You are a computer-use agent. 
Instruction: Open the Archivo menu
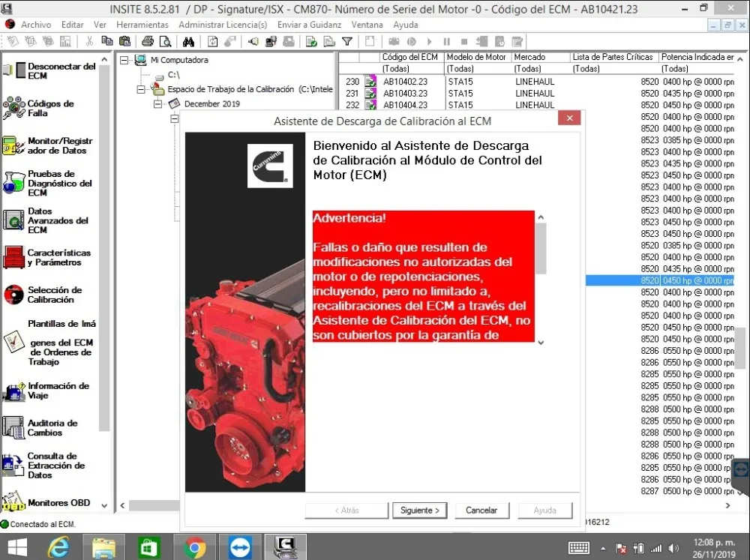pos(36,25)
